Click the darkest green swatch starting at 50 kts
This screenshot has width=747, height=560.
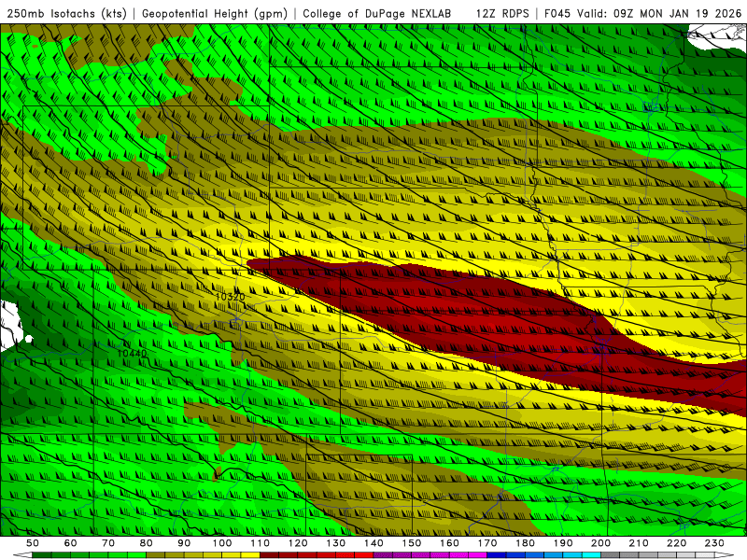(x=41, y=555)
